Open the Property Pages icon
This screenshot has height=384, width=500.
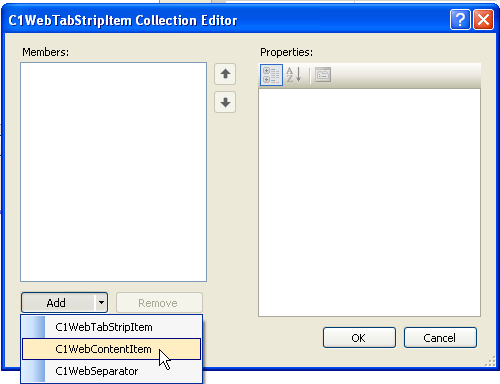[323, 75]
